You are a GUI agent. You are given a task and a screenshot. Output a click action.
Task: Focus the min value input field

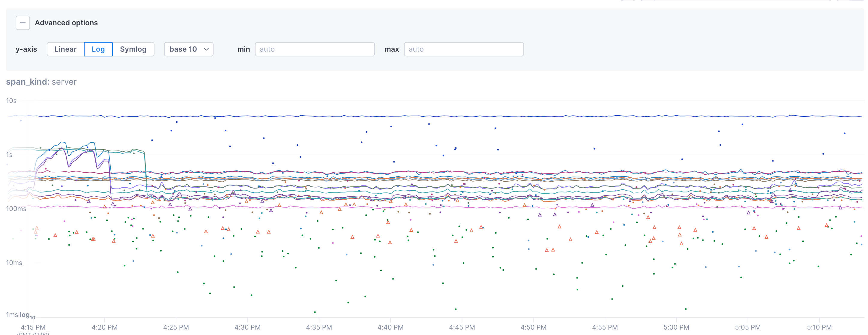point(314,49)
